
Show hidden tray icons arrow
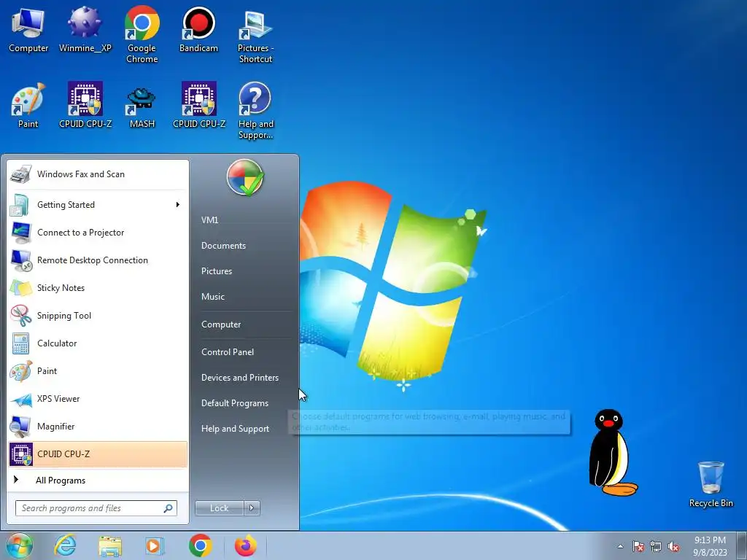click(620, 547)
